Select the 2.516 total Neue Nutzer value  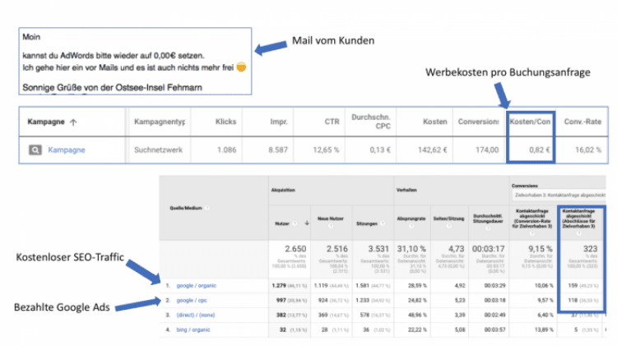click(336, 249)
